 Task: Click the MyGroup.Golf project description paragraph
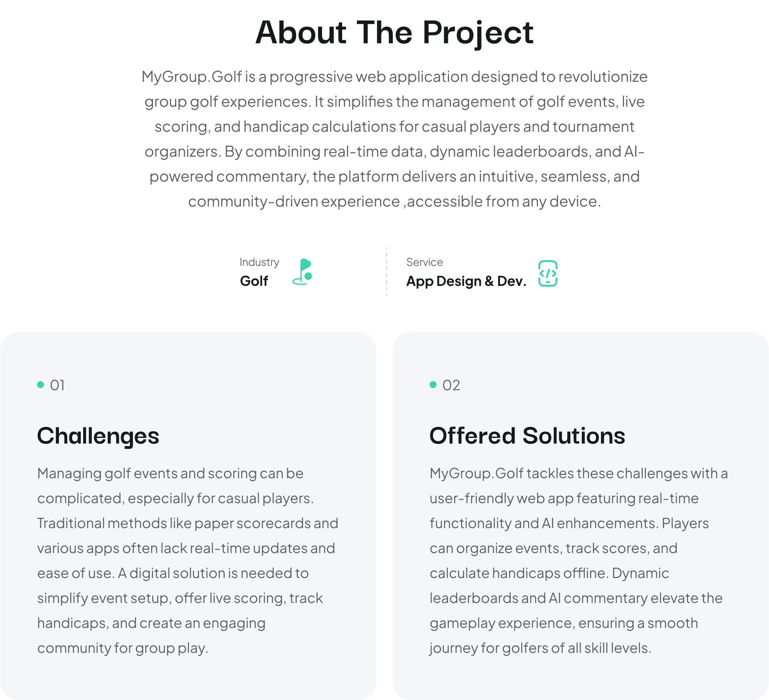pyautogui.click(x=395, y=139)
